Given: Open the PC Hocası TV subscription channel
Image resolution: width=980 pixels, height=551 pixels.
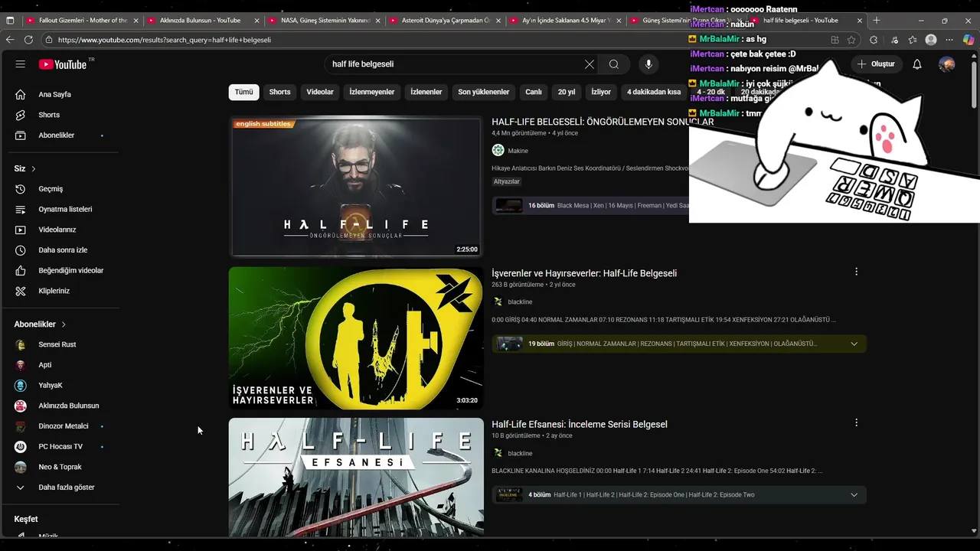Looking at the screenshot, I should [x=61, y=446].
